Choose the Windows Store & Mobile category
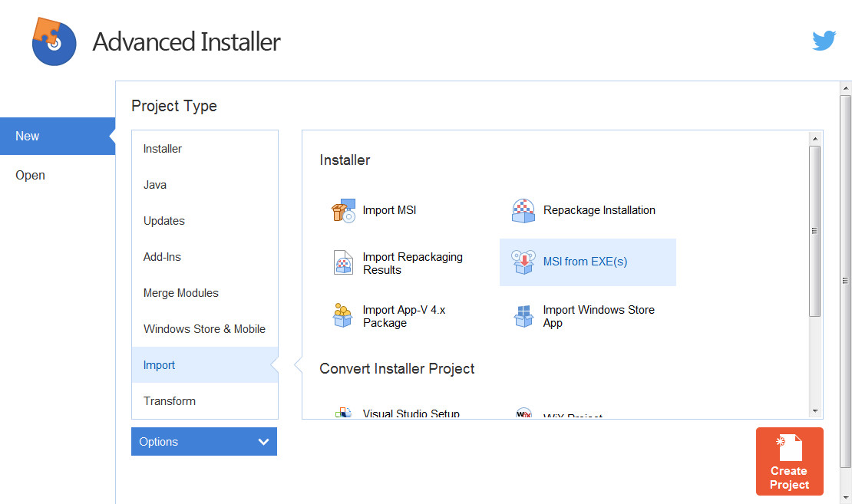 [x=205, y=329]
